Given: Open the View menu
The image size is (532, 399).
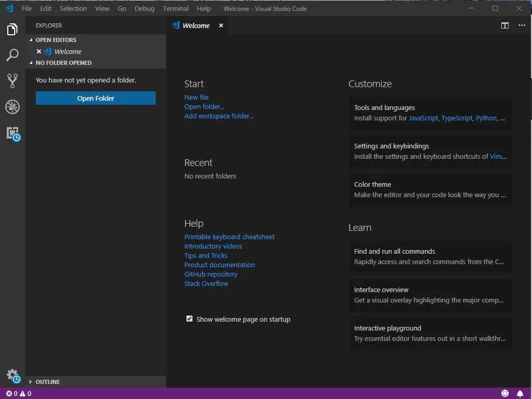Looking at the screenshot, I should click(x=102, y=8).
